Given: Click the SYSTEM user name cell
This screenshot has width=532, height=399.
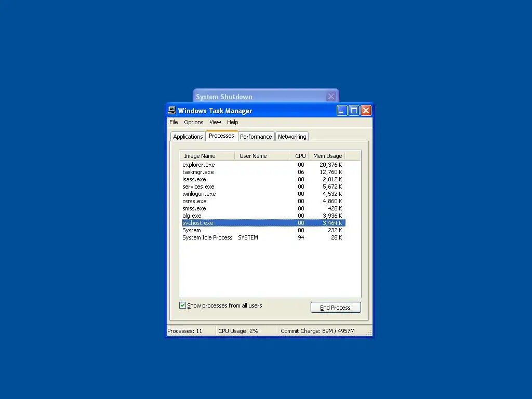Looking at the screenshot, I should pos(248,237).
